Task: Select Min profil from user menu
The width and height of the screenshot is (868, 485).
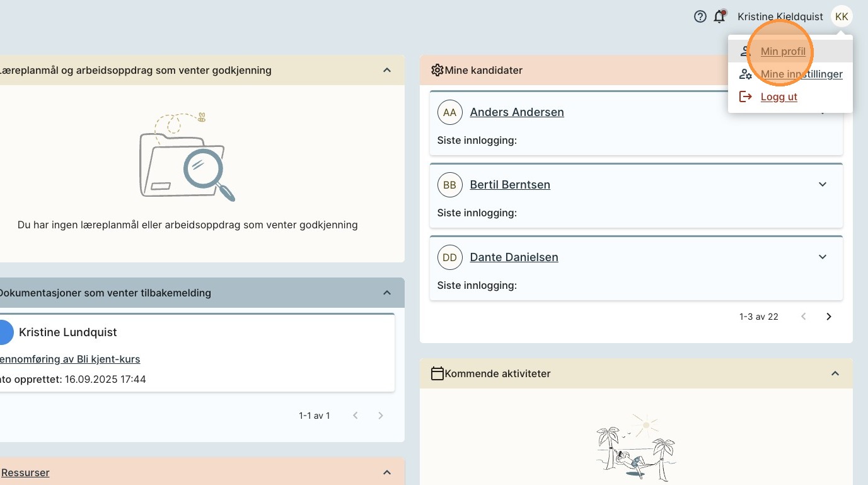Action: tap(783, 52)
